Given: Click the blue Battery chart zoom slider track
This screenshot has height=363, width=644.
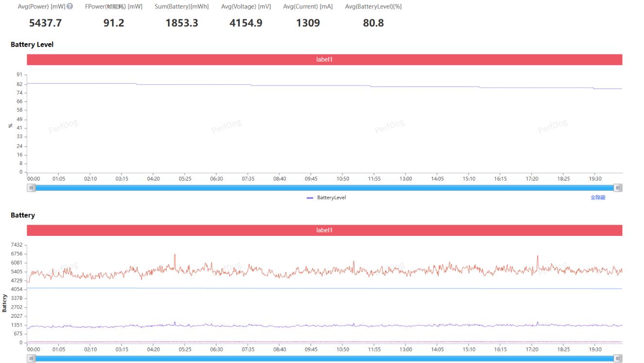Looking at the screenshot, I should point(324,359).
